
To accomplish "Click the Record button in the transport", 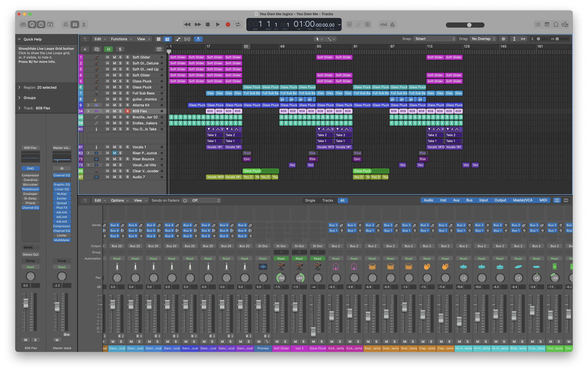I will [228, 24].
